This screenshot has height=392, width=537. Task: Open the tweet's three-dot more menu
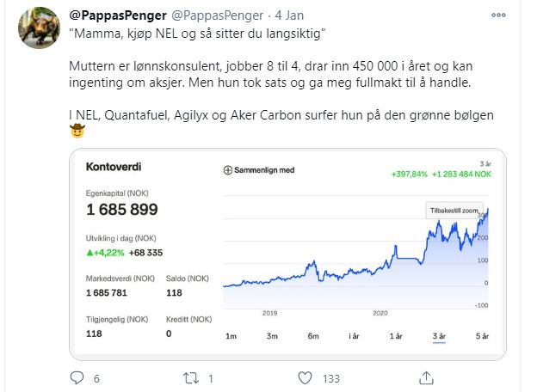(497, 15)
